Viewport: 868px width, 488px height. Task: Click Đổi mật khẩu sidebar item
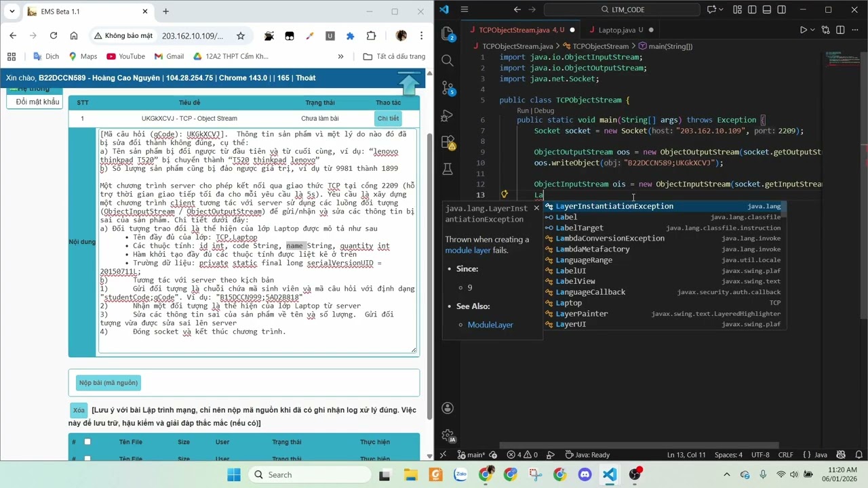(37, 102)
